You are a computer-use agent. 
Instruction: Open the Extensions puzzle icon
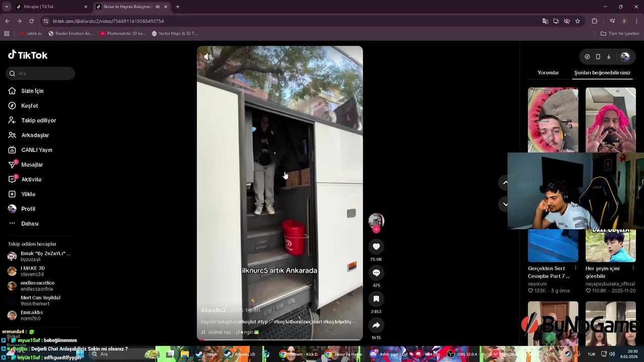pyautogui.click(x=595, y=21)
